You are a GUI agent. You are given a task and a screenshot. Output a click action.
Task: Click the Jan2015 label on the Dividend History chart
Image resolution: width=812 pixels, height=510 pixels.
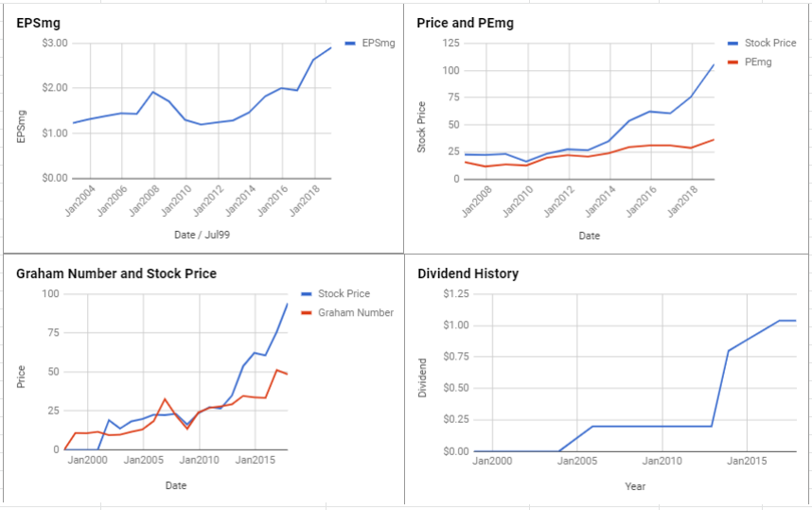pyautogui.click(x=747, y=461)
